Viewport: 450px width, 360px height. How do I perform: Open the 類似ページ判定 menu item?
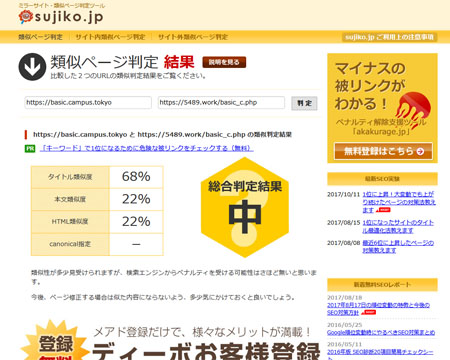[40, 37]
